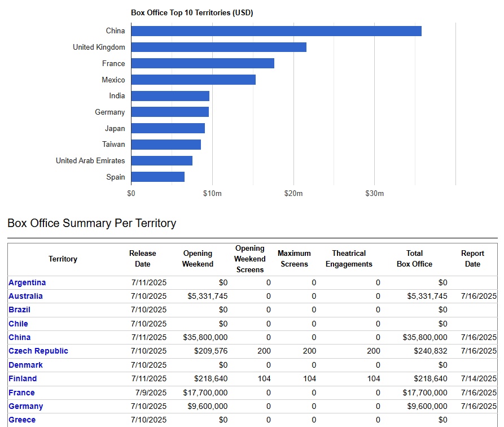Click the chart title 'Box Office Top 10 Territories (USD)'
The image size is (504, 427).
192,12
